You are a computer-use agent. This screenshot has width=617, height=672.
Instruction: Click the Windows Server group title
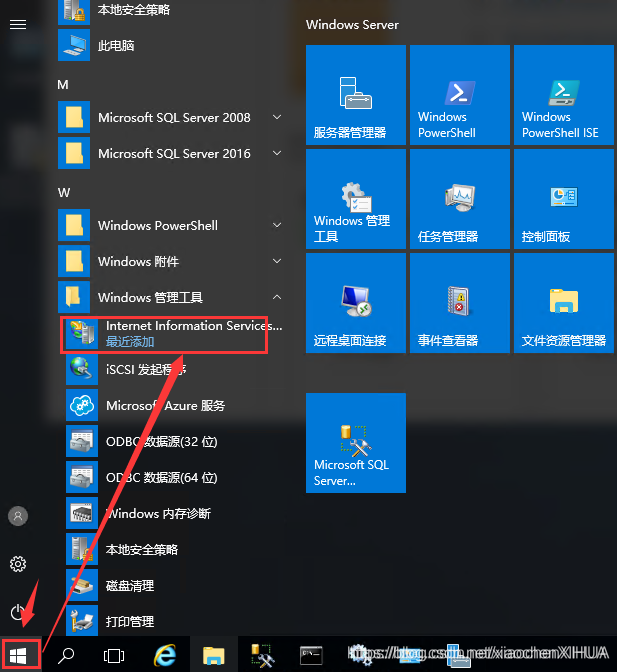[352, 25]
